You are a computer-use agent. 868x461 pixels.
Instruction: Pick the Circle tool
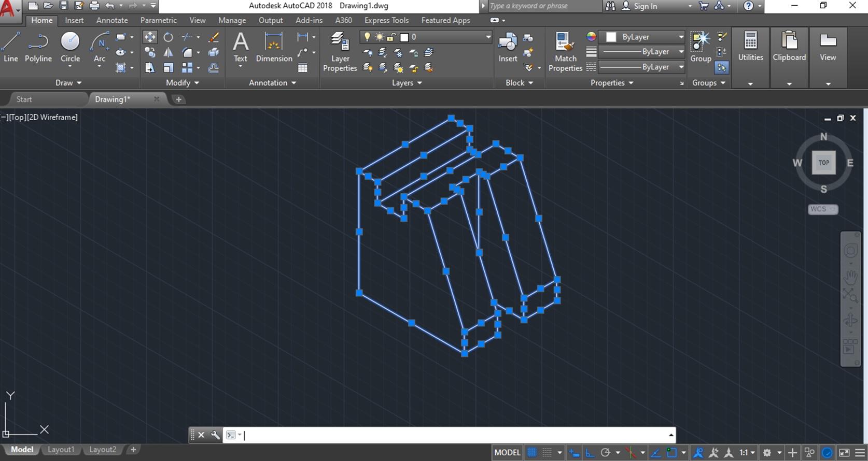tap(70, 47)
